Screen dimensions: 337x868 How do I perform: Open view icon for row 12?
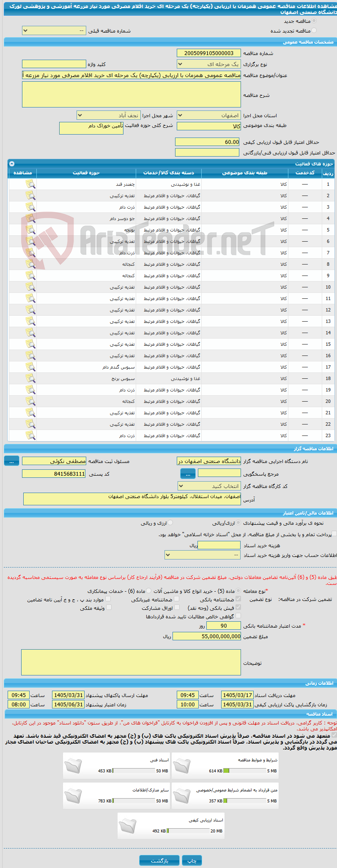tap(30, 310)
